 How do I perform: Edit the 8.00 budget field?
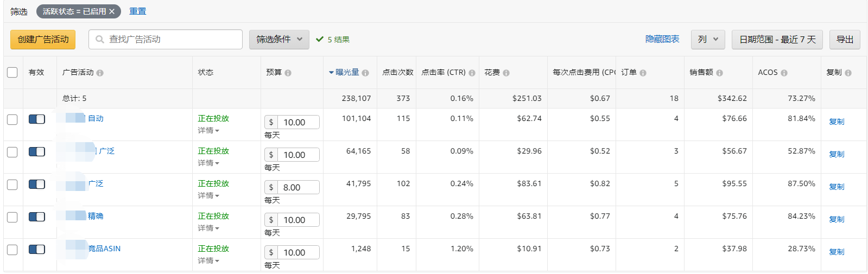(x=298, y=188)
